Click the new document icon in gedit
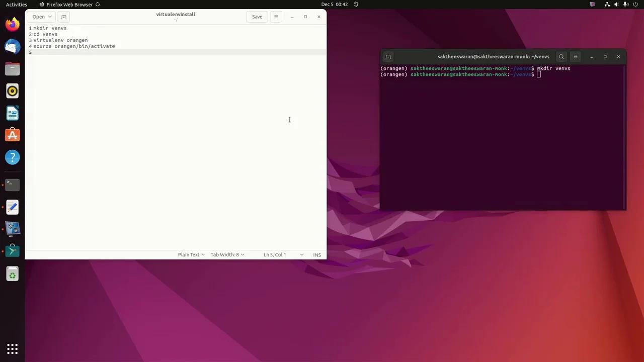This screenshot has width=644, height=362. coord(64,17)
